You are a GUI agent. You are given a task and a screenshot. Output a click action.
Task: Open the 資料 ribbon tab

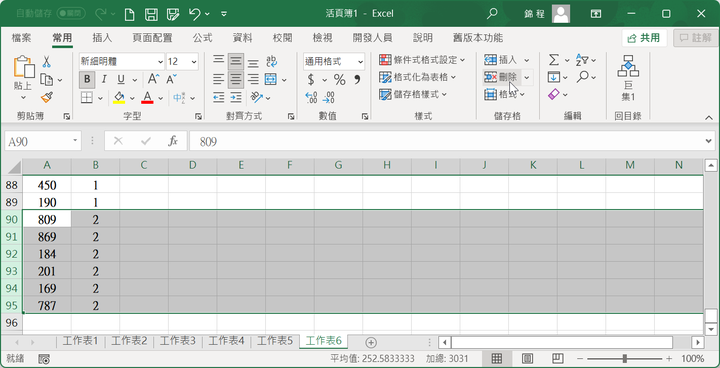[x=242, y=38]
